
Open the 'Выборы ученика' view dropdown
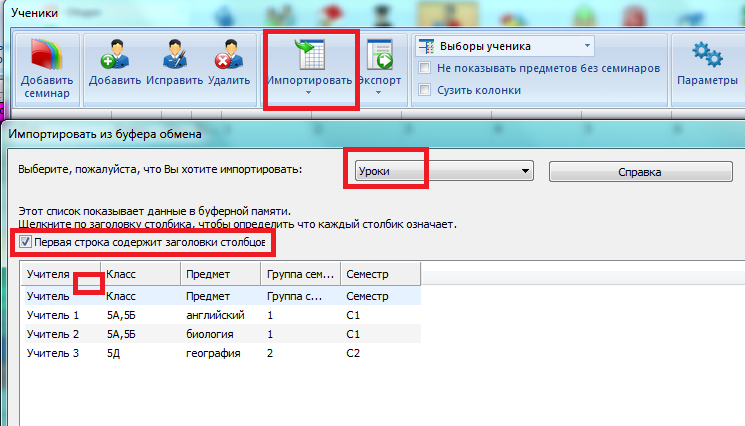(505, 46)
